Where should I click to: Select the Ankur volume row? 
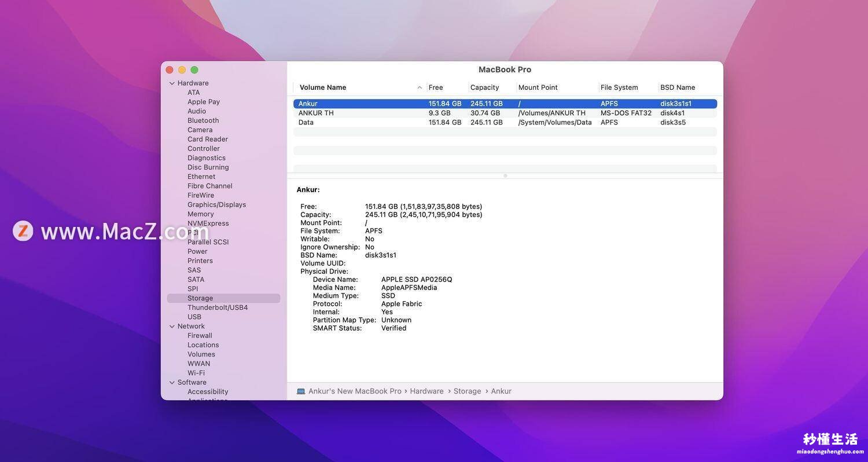505,104
